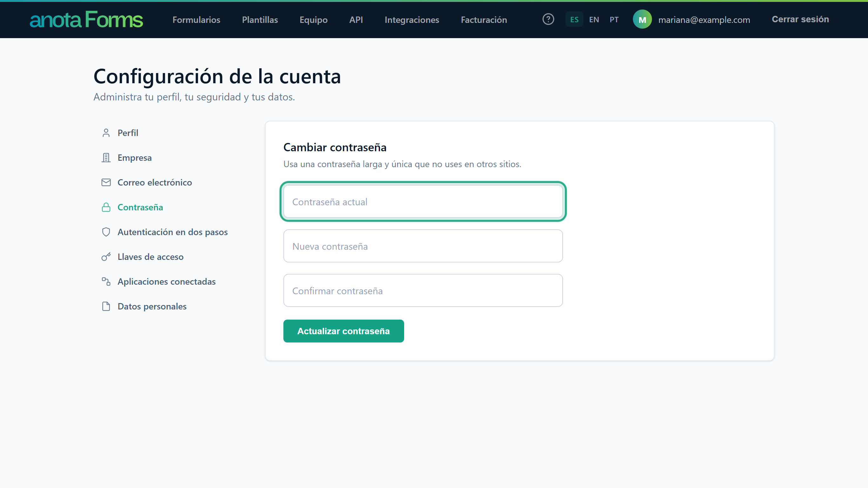Click the Correo electrónico envelope icon
868x488 pixels.
[x=106, y=182]
